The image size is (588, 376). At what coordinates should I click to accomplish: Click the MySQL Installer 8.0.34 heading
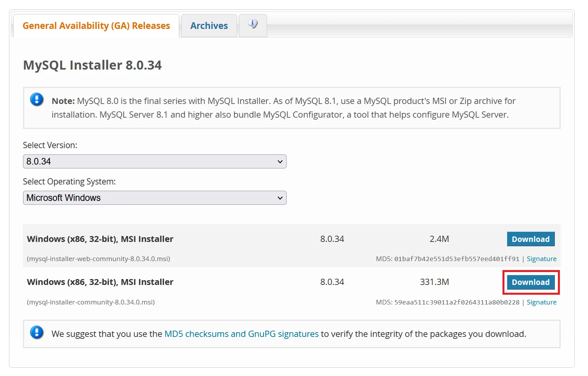(x=92, y=65)
